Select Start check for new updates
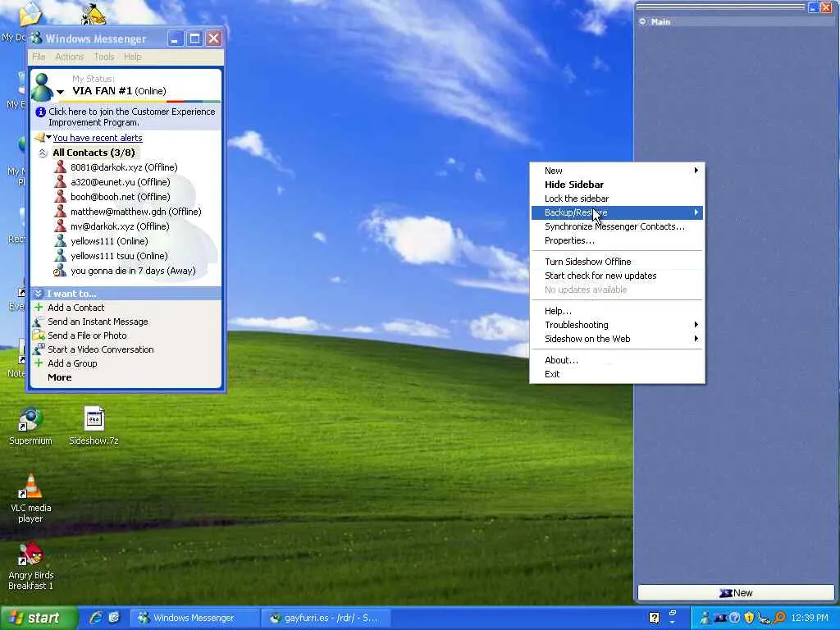 coord(617,276)
